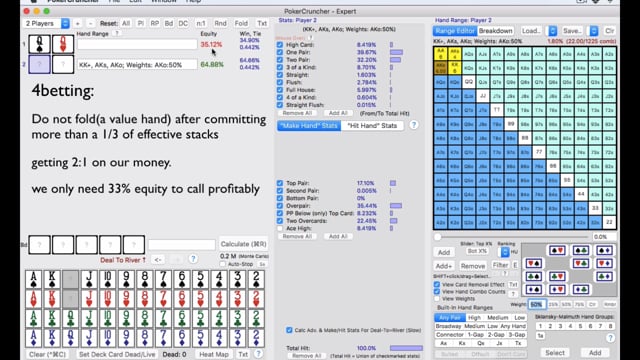The image size is (640, 360).
Task: Switch to the Range Editor tab
Action: click(455, 31)
